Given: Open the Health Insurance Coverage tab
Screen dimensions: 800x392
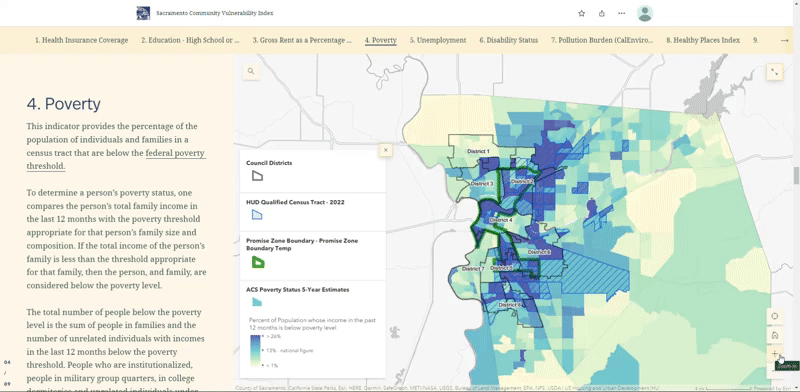Looking at the screenshot, I should 82,40.
